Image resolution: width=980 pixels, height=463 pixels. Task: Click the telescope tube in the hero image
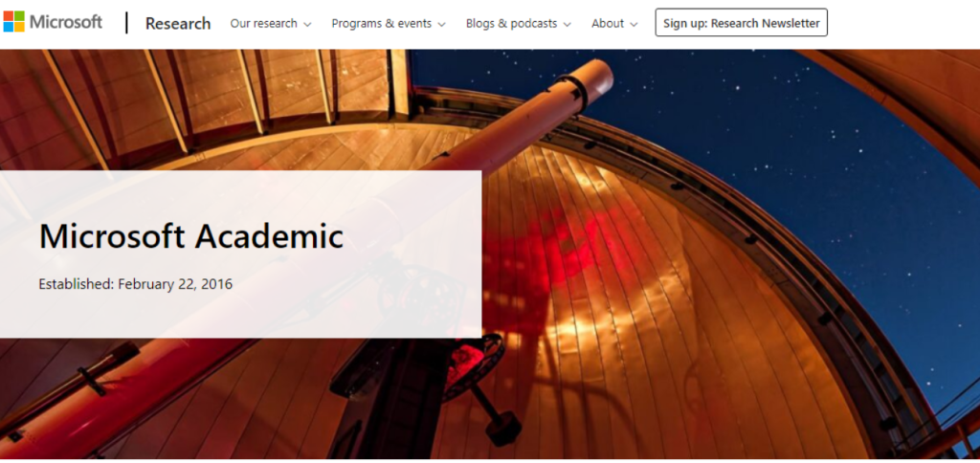tap(525, 125)
